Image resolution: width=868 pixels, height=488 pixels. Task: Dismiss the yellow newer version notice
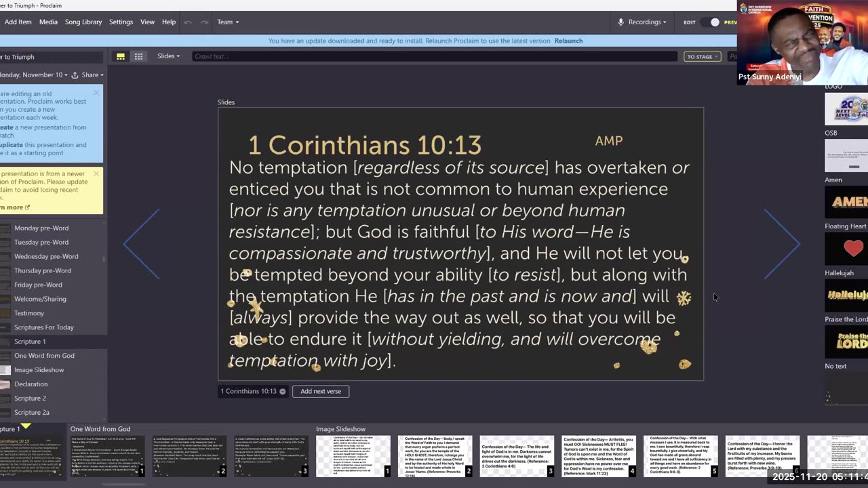(96, 174)
